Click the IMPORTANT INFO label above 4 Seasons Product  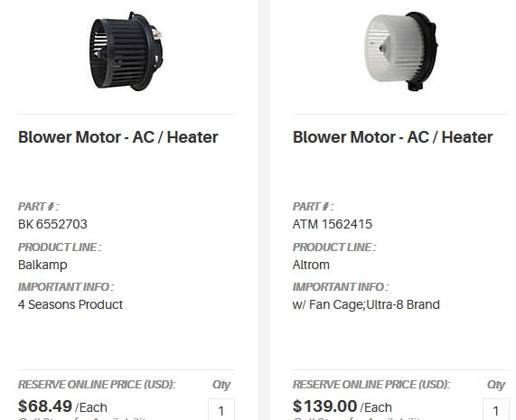pos(66,287)
